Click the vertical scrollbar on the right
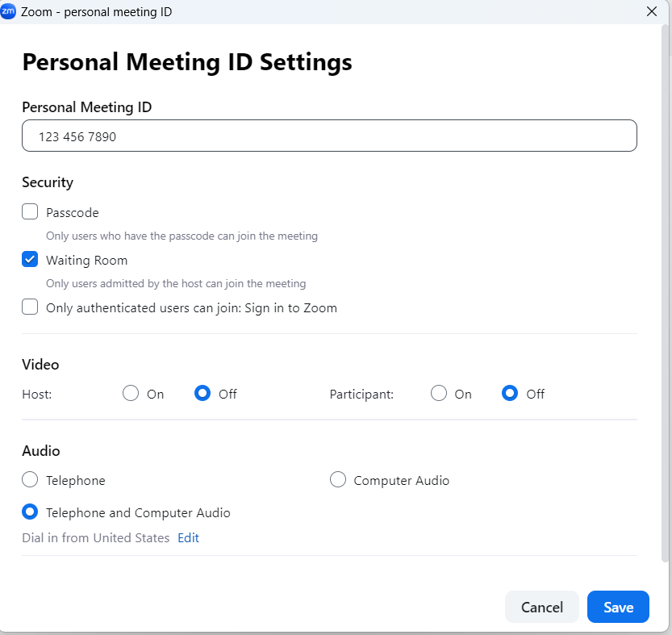Image resolution: width=672 pixels, height=635 pixels. click(665, 294)
